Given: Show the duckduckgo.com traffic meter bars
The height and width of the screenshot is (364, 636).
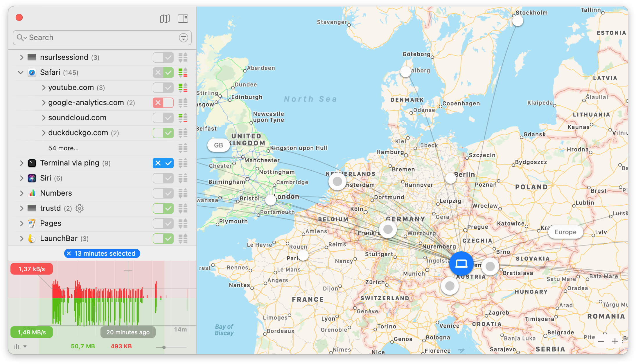Looking at the screenshot, I should (183, 133).
